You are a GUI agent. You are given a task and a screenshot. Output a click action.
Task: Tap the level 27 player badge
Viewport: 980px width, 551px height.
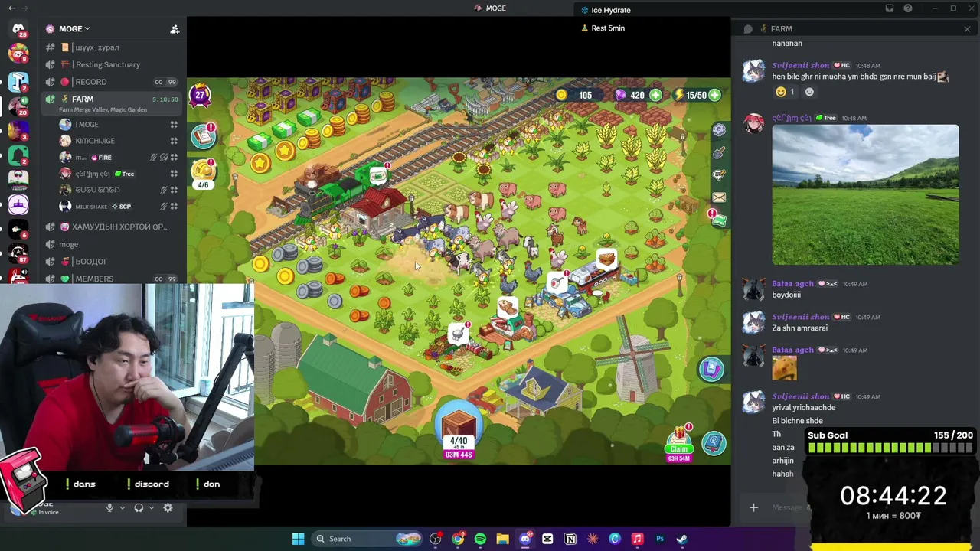[x=200, y=95]
